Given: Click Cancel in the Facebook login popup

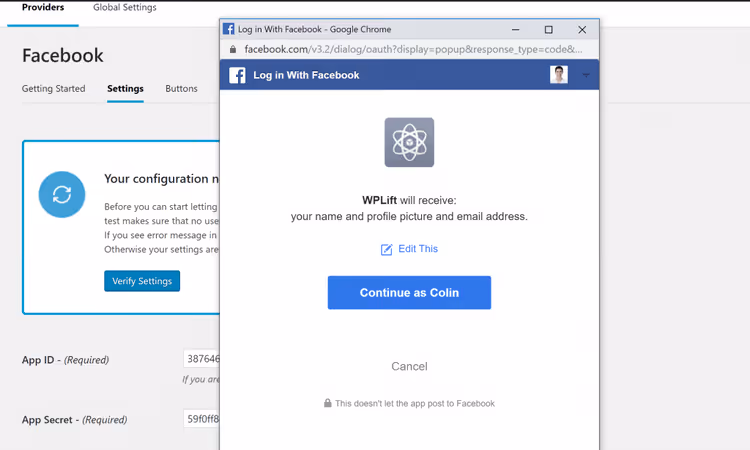Looking at the screenshot, I should (409, 366).
